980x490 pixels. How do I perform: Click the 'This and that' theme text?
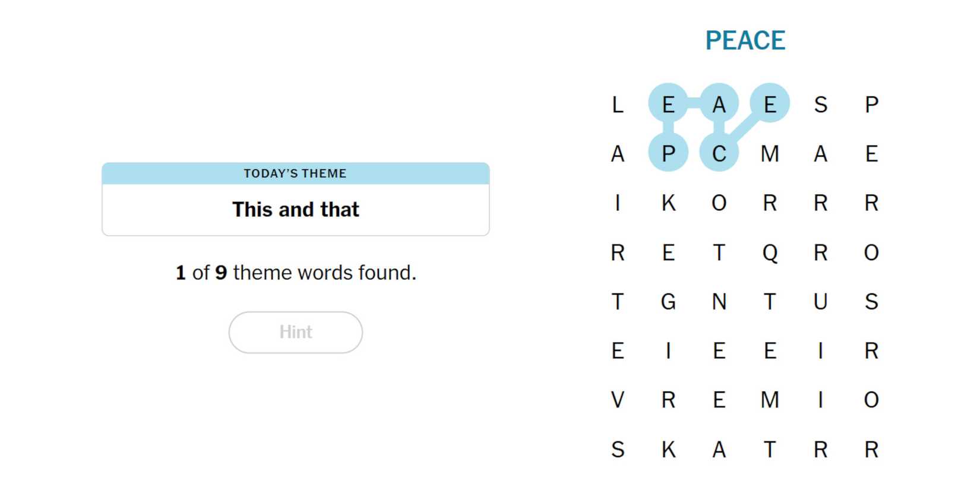[295, 210]
